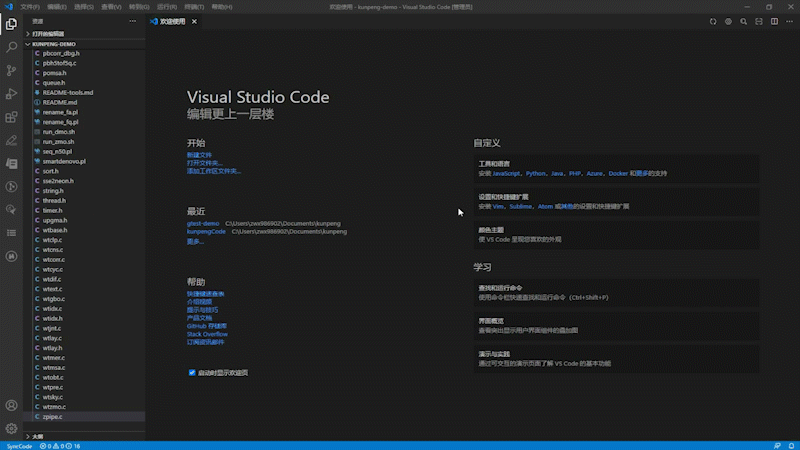Open the 查看(V) View menu
The height and width of the screenshot is (450, 800).
pyautogui.click(x=111, y=7)
